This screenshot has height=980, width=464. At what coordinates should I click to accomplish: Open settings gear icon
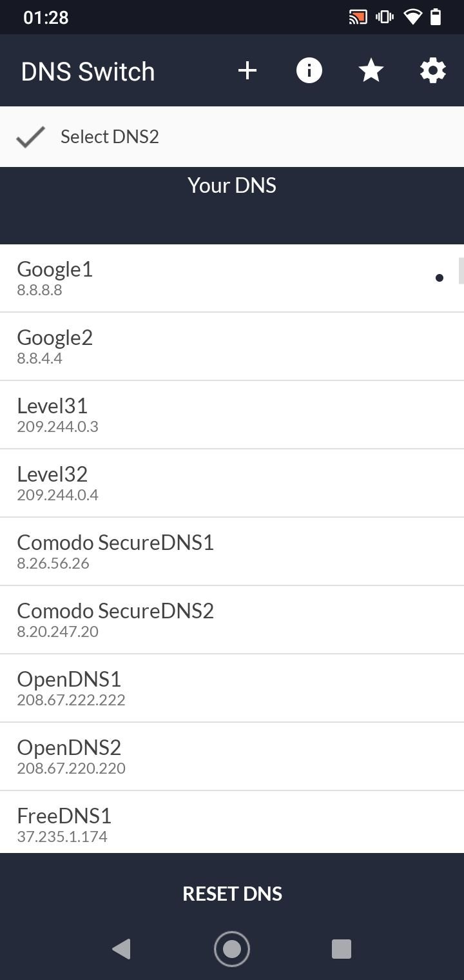tap(433, 71)
